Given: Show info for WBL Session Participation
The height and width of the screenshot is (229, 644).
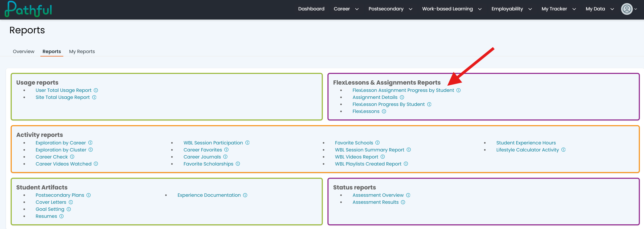Looking at the screenshot, I should click(x=247, y=143).
